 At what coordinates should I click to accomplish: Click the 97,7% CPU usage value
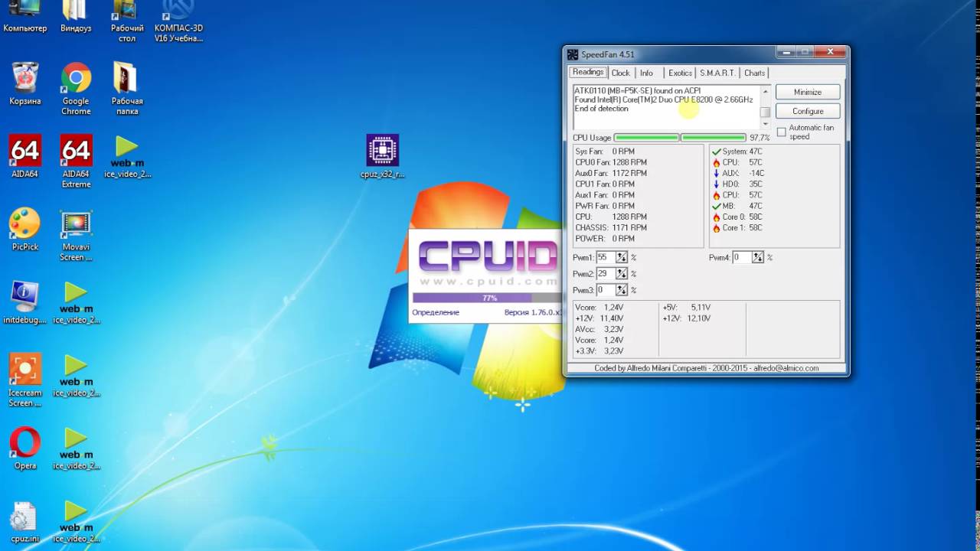click(x=759, y=138)
